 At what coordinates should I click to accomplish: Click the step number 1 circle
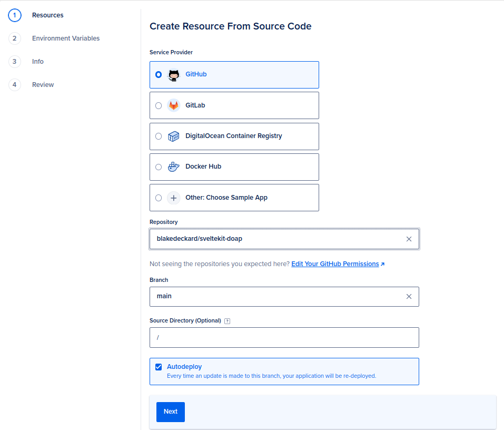pos(14,15)
